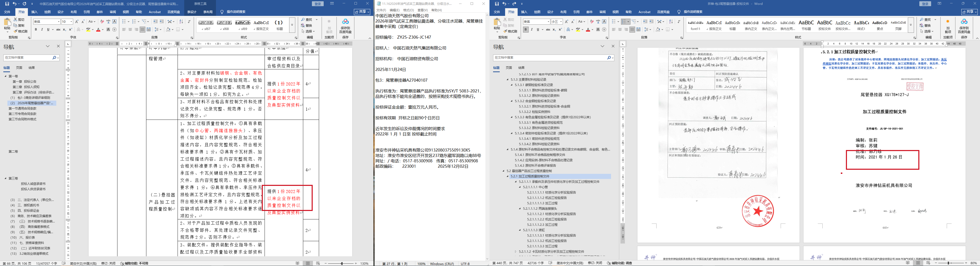This screenshot has width=980, height=266.
Task: Click 保存到百度网盘 in 中国石油 Word ribbon
Action: [x=345, y=26]
